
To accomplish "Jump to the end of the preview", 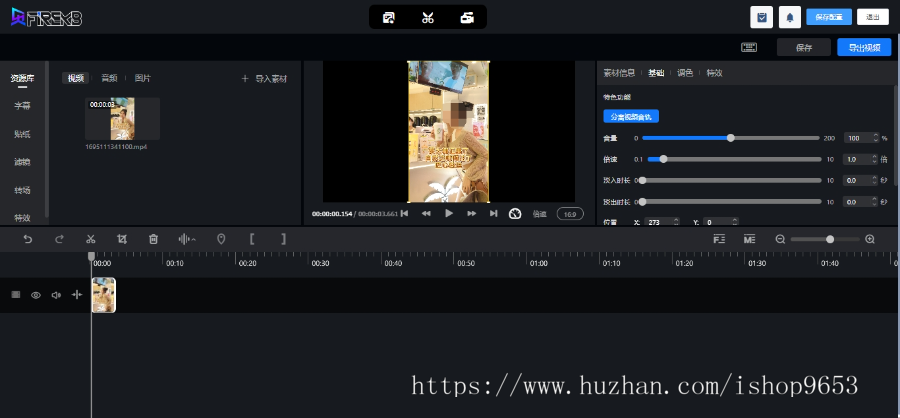I will click(x=494, y=214).
